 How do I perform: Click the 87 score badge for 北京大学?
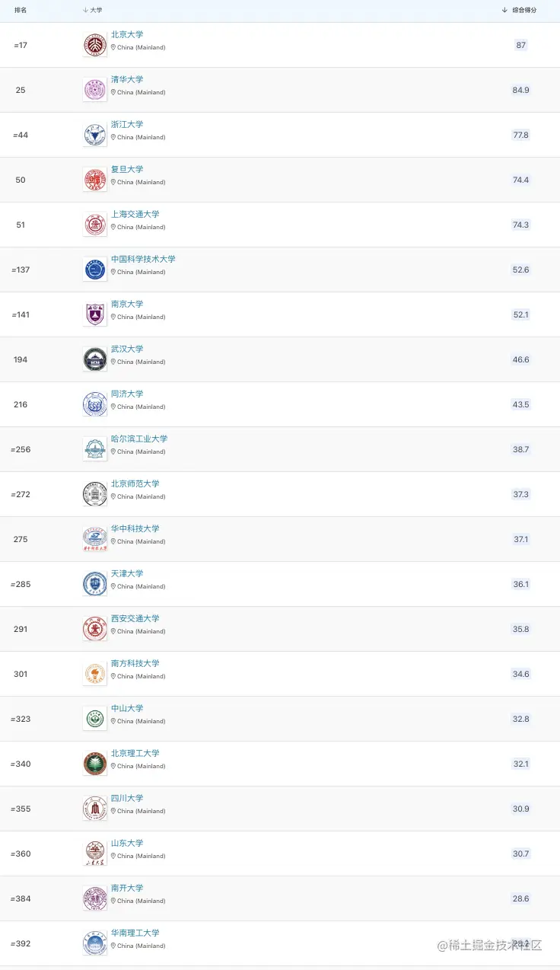pos(520,45)
